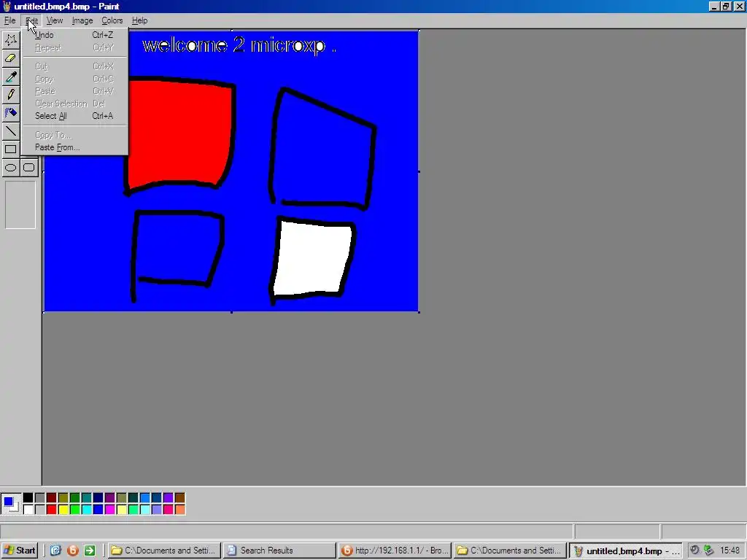
Task: Choose the Pick Color eyedropper tool
Action: [10, 76]
